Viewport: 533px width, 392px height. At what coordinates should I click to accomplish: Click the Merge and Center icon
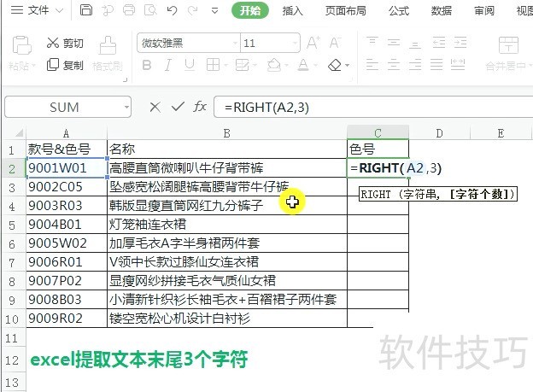coord(508,45)
